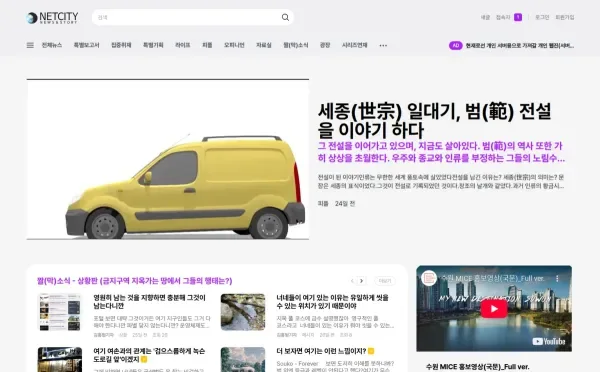Click the 회원가입 link
Viewport: 600px width, 372px height.
(x=565, y=17)
